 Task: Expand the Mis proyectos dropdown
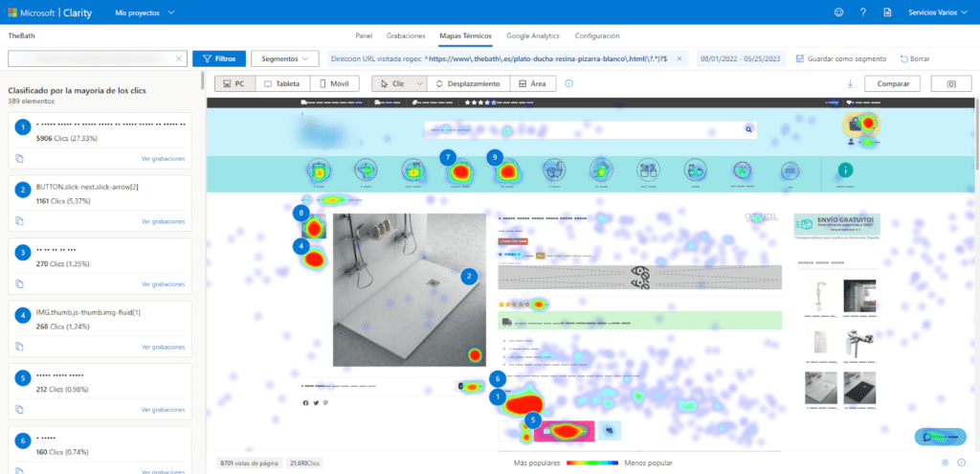click(x=145, y=12)
